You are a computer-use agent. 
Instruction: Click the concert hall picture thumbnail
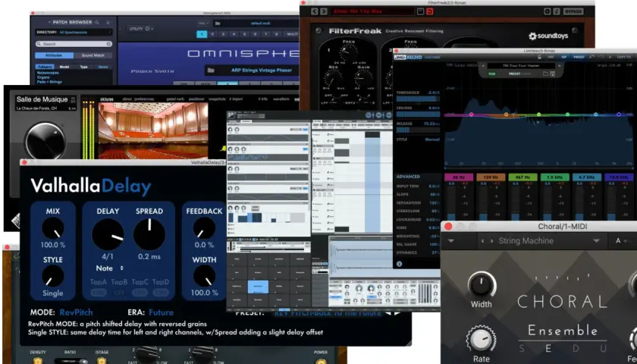pos(153,130)
